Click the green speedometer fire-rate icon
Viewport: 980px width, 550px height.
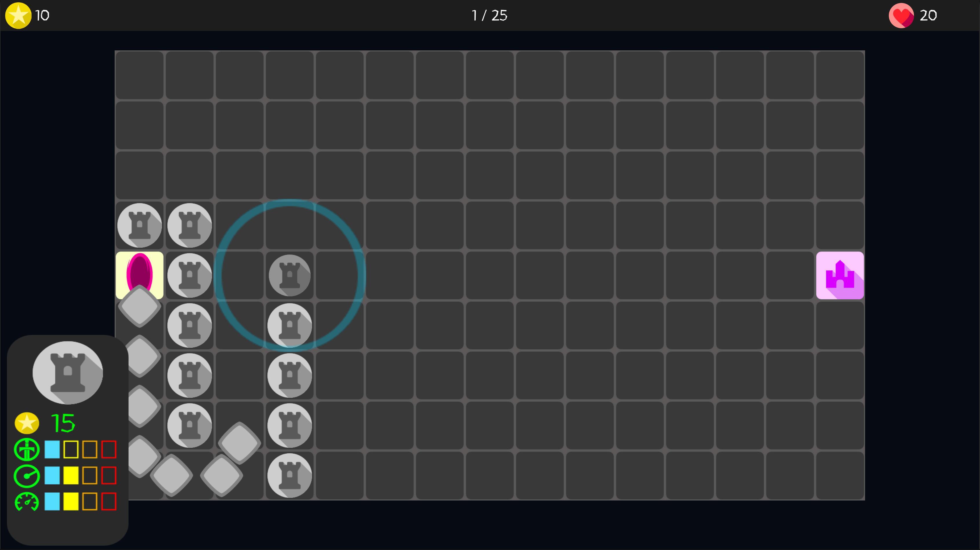(x=27, y=501)
